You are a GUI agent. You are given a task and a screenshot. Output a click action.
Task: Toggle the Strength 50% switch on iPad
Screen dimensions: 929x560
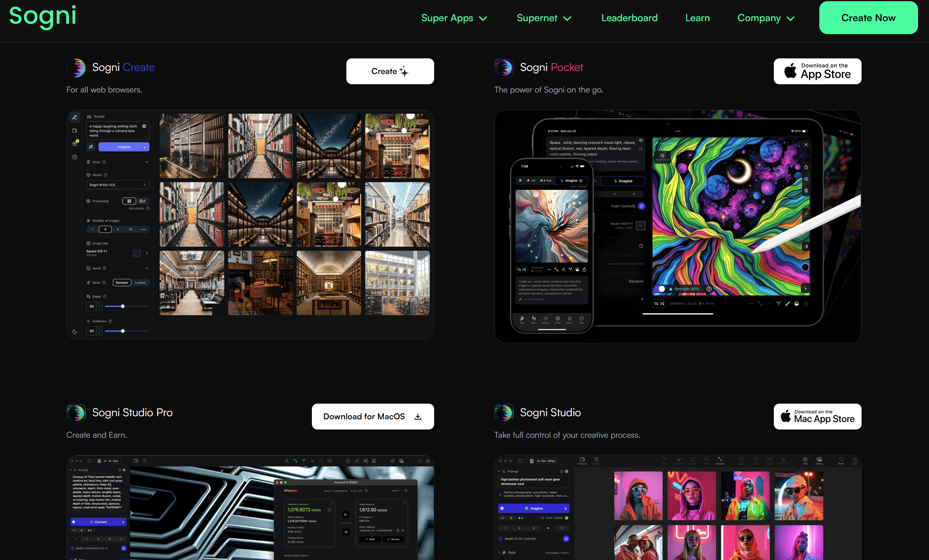point(660,289)
